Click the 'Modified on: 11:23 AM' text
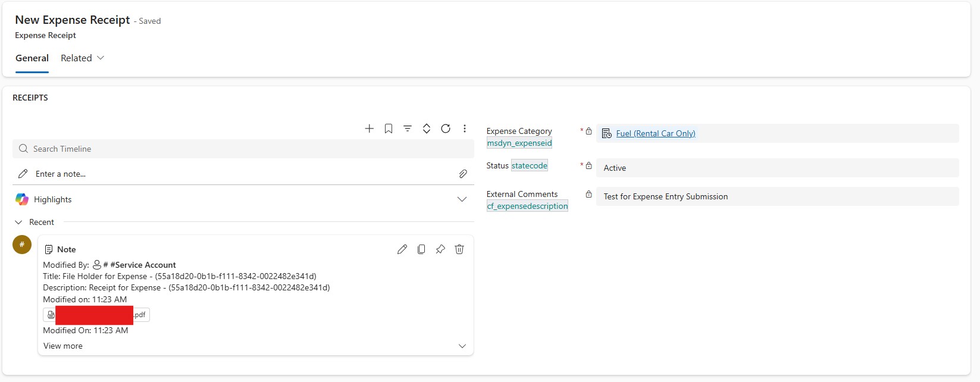The height and width of the screenshot is (382, 980). point(85,299)
